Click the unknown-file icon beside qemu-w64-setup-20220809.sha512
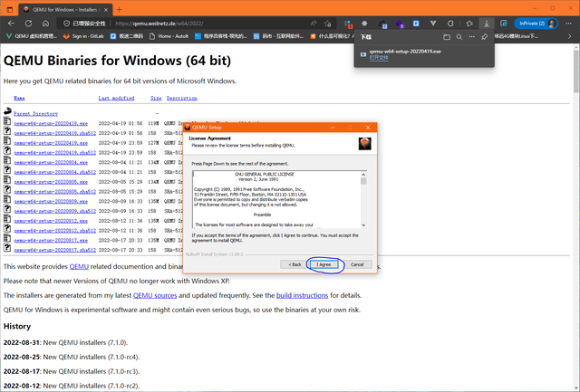 click(x=7, y=209)
